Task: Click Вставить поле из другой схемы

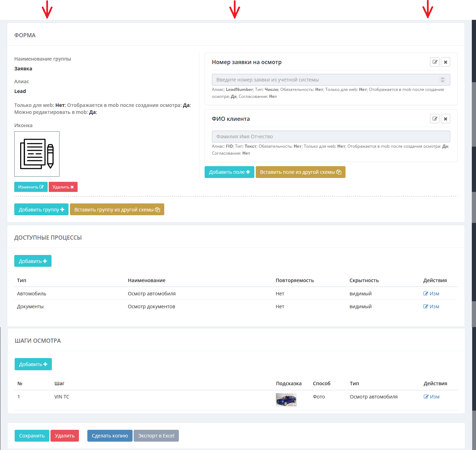Action: click(300, 172)
